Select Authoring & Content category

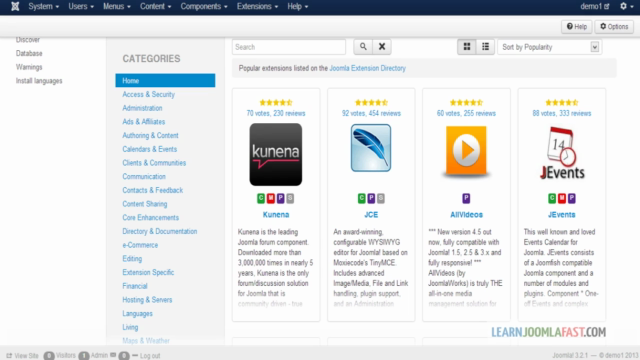pyautogui.click(x=150, y=136)
